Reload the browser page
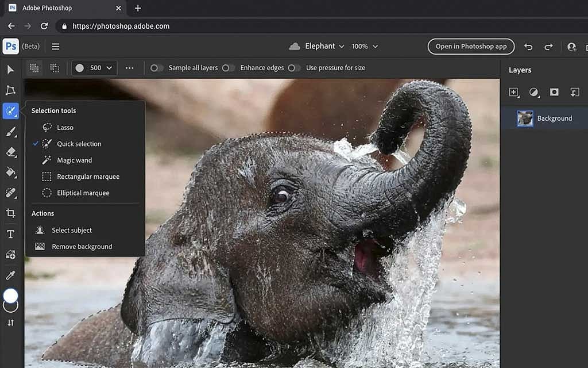Screen dimensions: 588x368 click(x=44, y=26)
